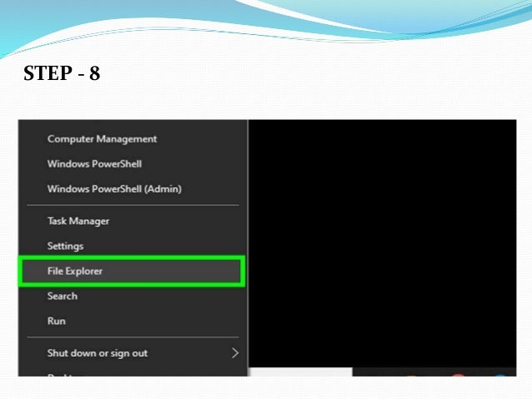
Task: Click the Search menu entry
Action: coord(133,296)
